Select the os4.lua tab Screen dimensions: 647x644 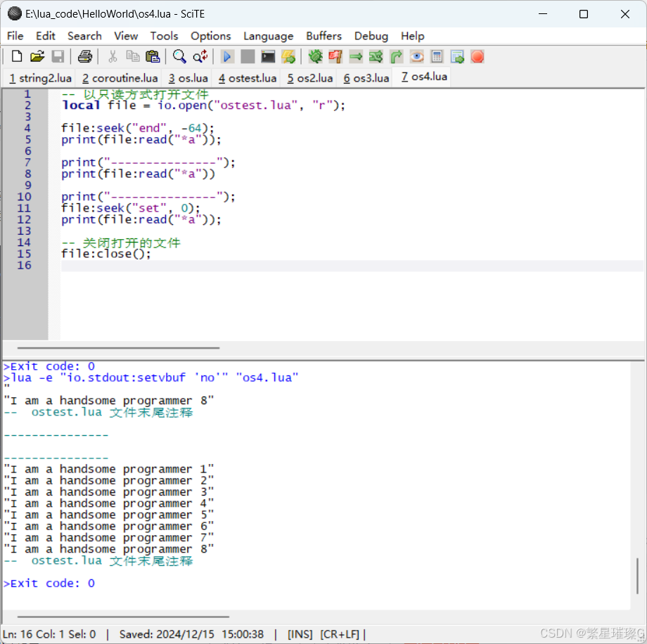pyautogui.click(x=424, y=77)
